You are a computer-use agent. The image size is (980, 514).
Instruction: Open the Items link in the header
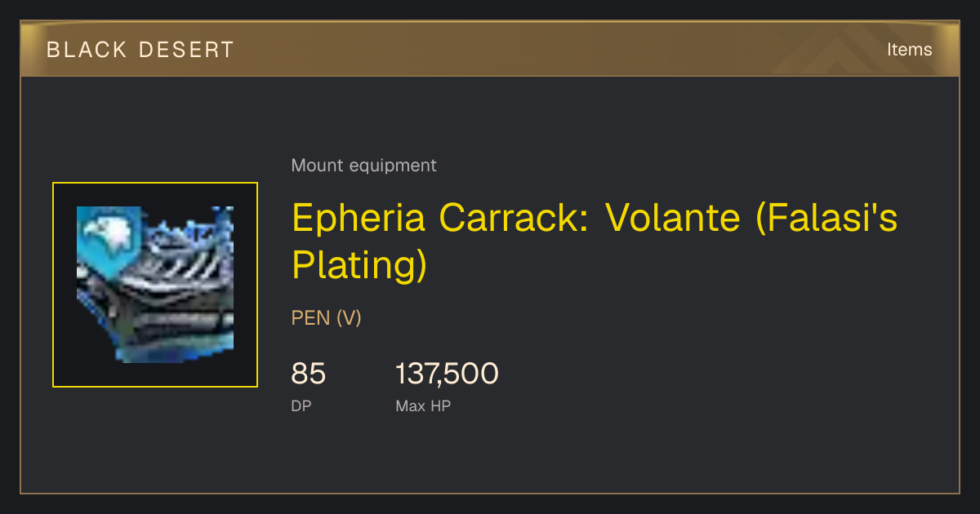coord(909,49)
